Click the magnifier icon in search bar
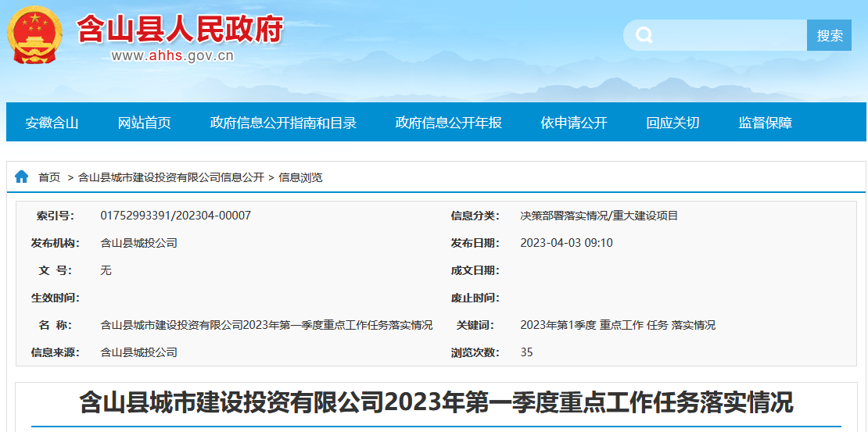 (644, 35)
